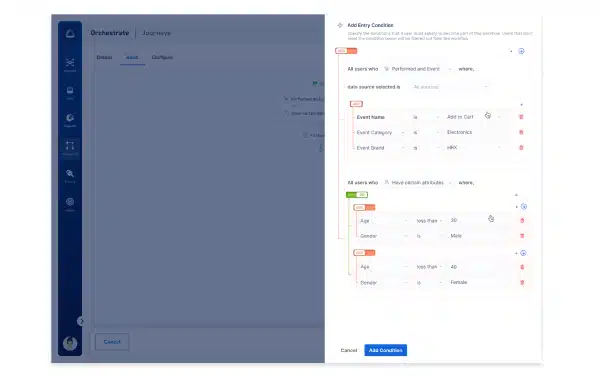Open the magnifier icon in sidebar
Screen dimensions: 600x377
coord(70,175)
